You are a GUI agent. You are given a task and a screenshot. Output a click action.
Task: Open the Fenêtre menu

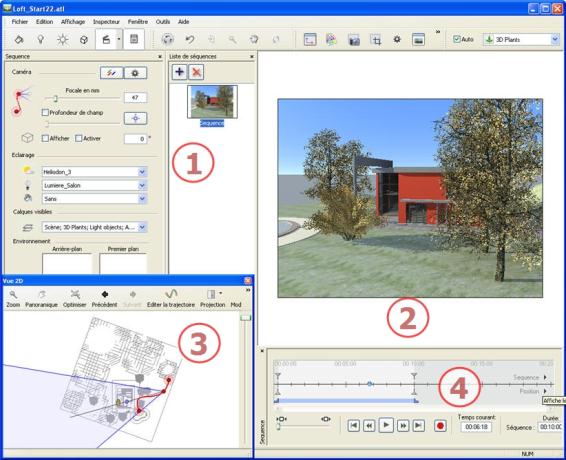coord(138,22)
